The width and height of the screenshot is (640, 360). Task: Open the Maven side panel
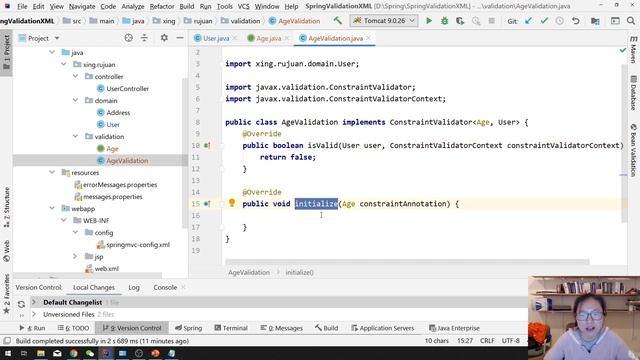point(633,50)
